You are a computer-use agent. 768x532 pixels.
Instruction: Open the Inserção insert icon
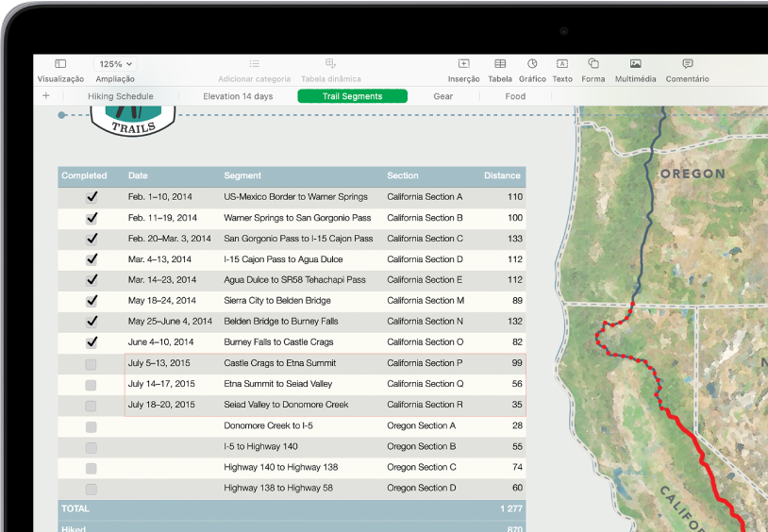point(463,64)
